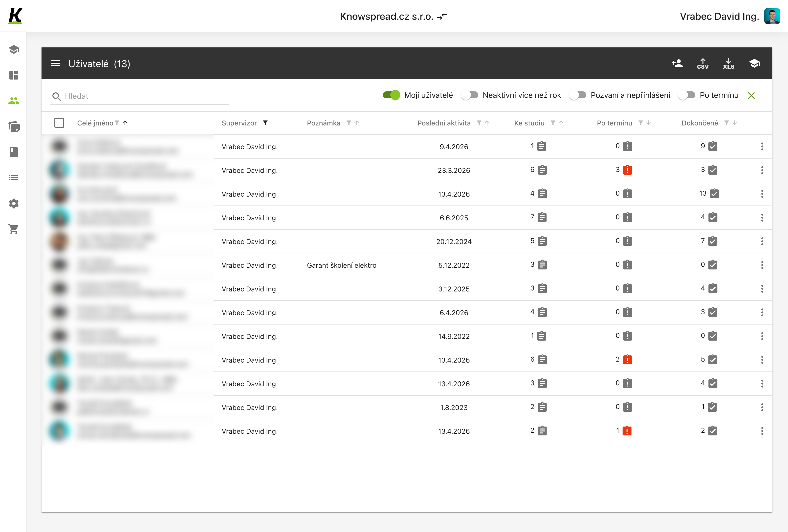Open the filter on Poslední aktivita column
788x532 pixels.
(479, 123)
